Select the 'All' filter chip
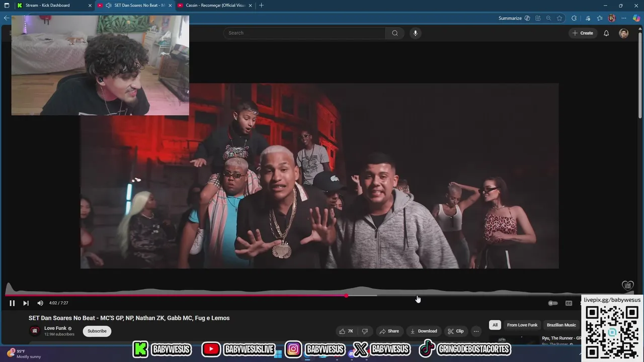 pyautogui.click(x=495, y=325)
